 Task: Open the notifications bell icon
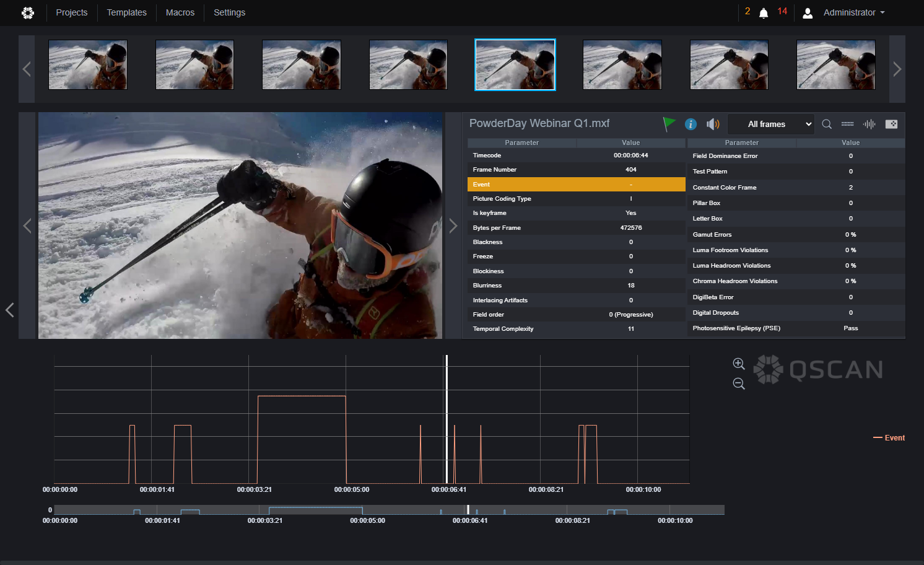point(764,13)
